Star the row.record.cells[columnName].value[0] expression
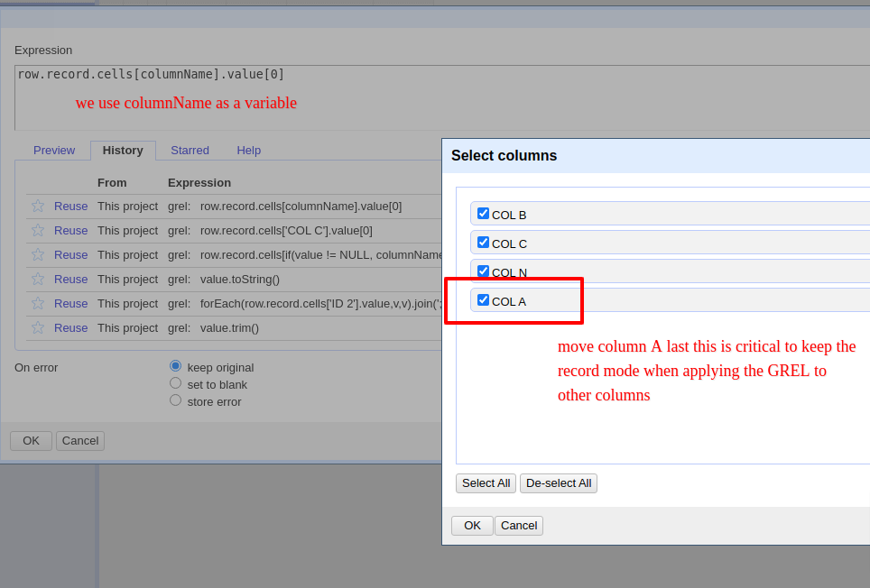Screen dimensions: 870x588 [37, 206]
